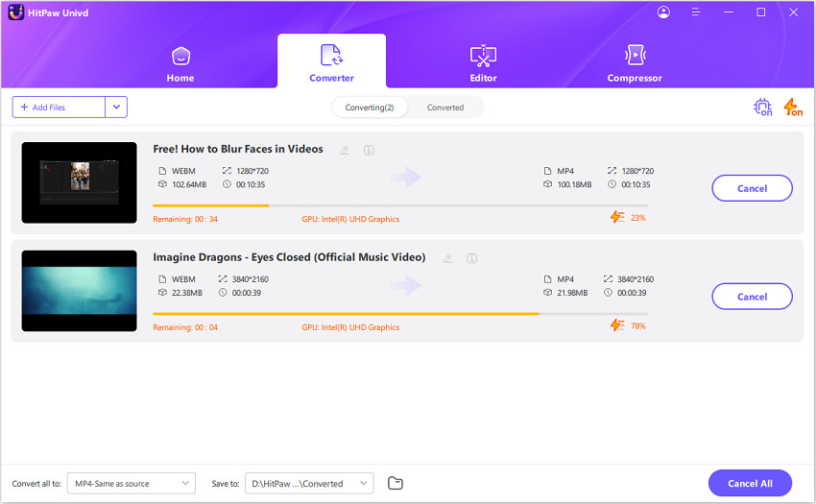Click GPU text in Blur Faces row
The height and width of the screenshot is (504, 816).
pyautogui.click(x=350, y=219)
